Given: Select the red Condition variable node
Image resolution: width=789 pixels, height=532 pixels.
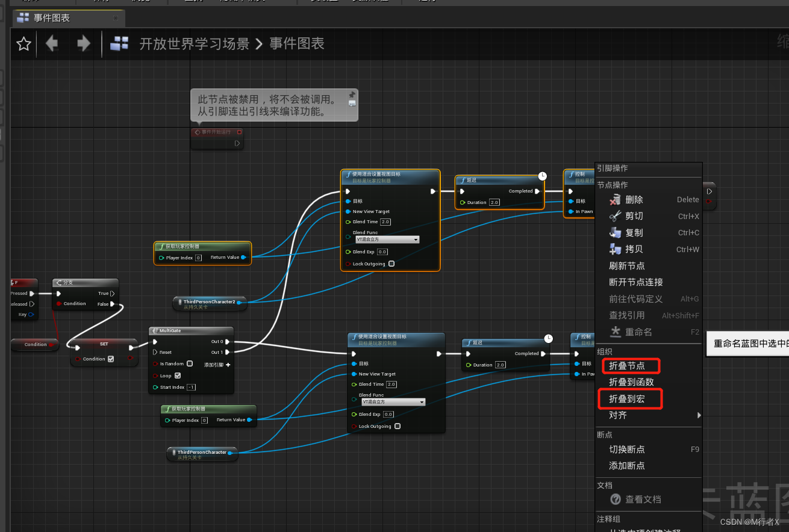Looking at the screenshot, I should click(35, 344).
